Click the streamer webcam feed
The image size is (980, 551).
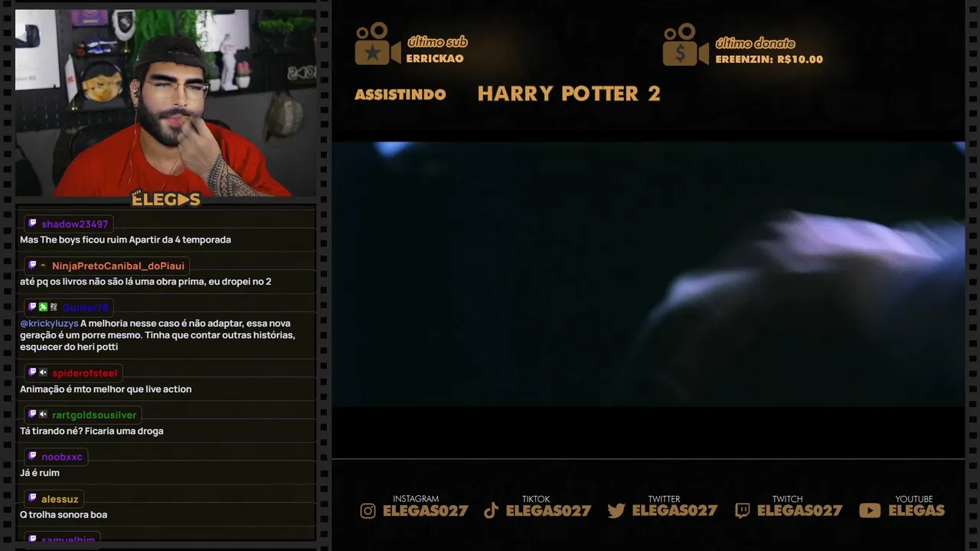[x=165, y=103]
